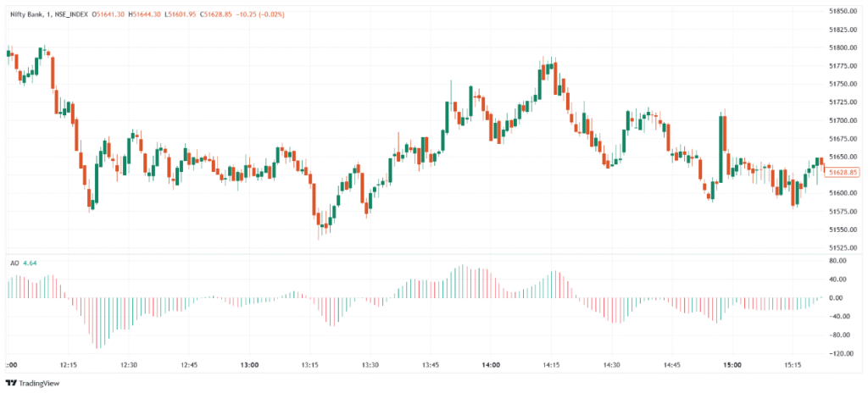This screenshot has height=393, width=868.
Task: Select the 14:30 time axis label
Action: pos(612,365)
